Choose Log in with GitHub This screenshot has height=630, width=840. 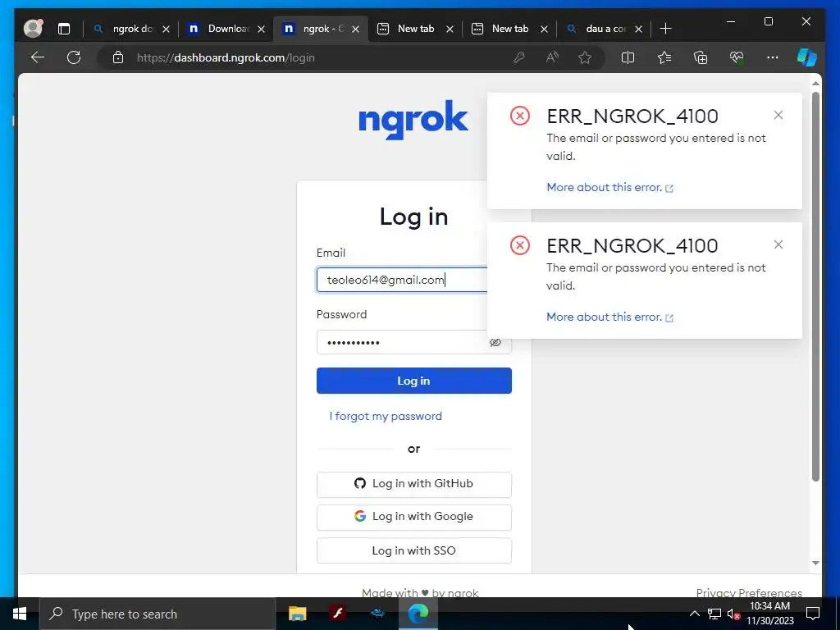413,484
